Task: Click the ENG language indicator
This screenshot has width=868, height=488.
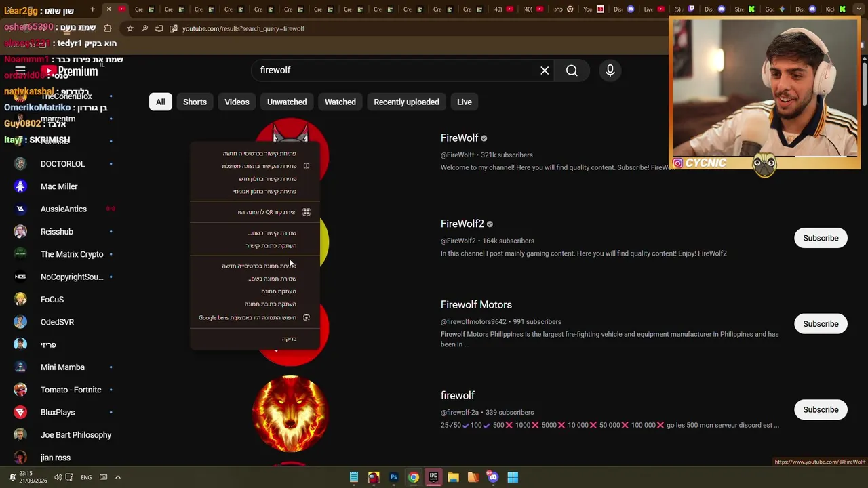Action: click(x=86, y=477)
